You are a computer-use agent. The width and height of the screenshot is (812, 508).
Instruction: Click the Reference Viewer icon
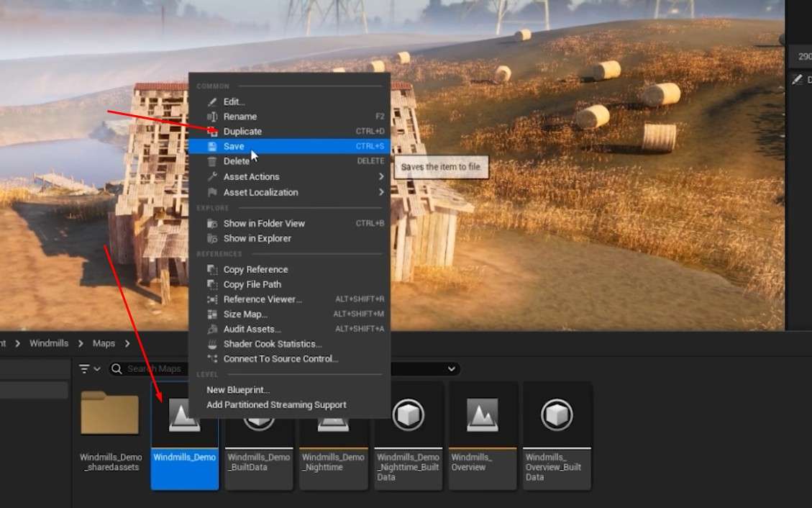pos(212,299)
